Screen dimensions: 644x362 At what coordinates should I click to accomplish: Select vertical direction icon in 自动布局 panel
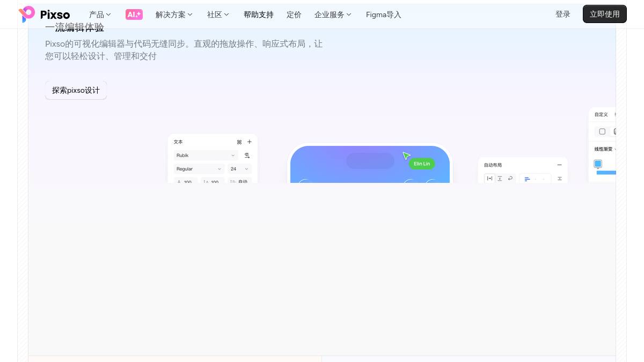(500, 179)
